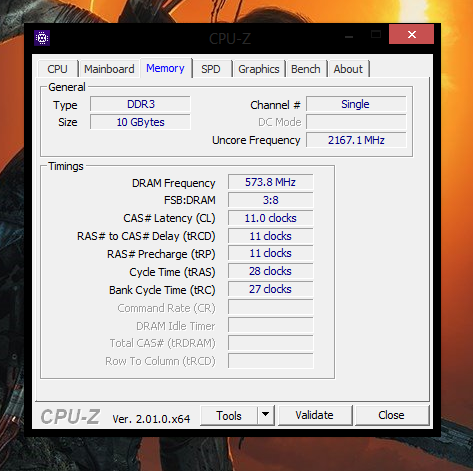Click the empty Total CAS# (tRDRAM) field
Viewport: 473px width, 471px height.
271,343
